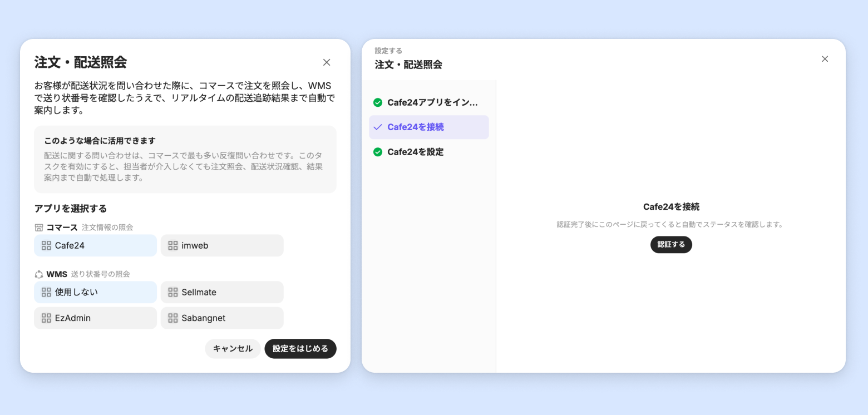868x415 pixels.
Task: Click the grid icon on 使用しない chip
Action: click(46, 292)
